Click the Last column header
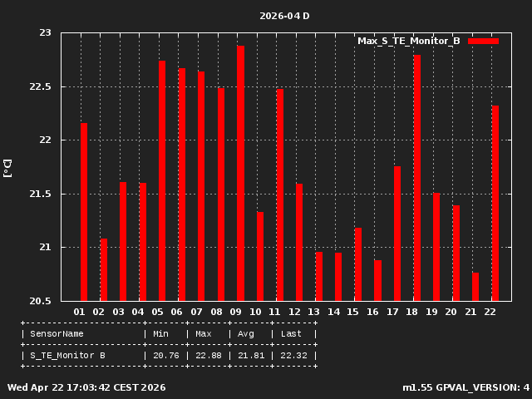This screenshot has height=399, width=532. click(x=291, y=334)
